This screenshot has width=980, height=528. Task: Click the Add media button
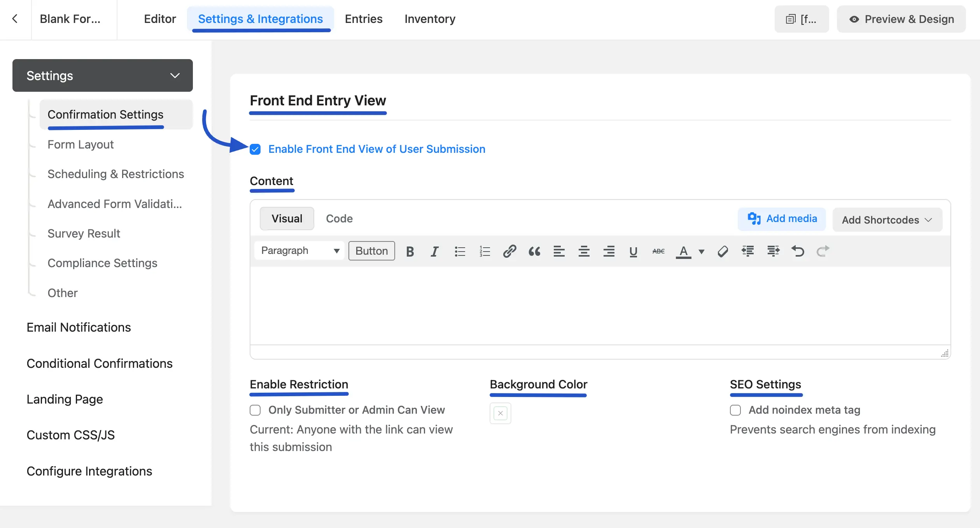coord(782,219)
